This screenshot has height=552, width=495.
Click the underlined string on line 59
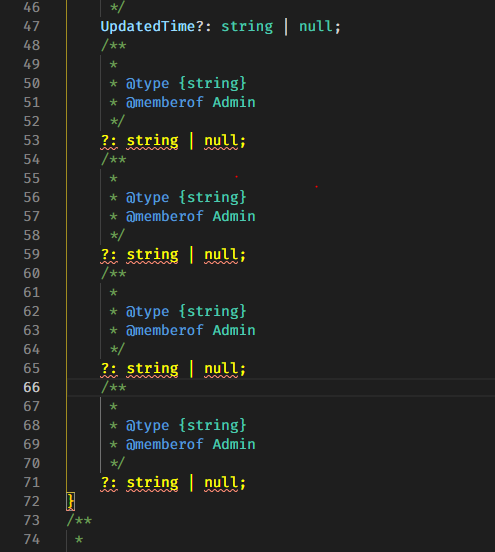(x=152, y=255)
